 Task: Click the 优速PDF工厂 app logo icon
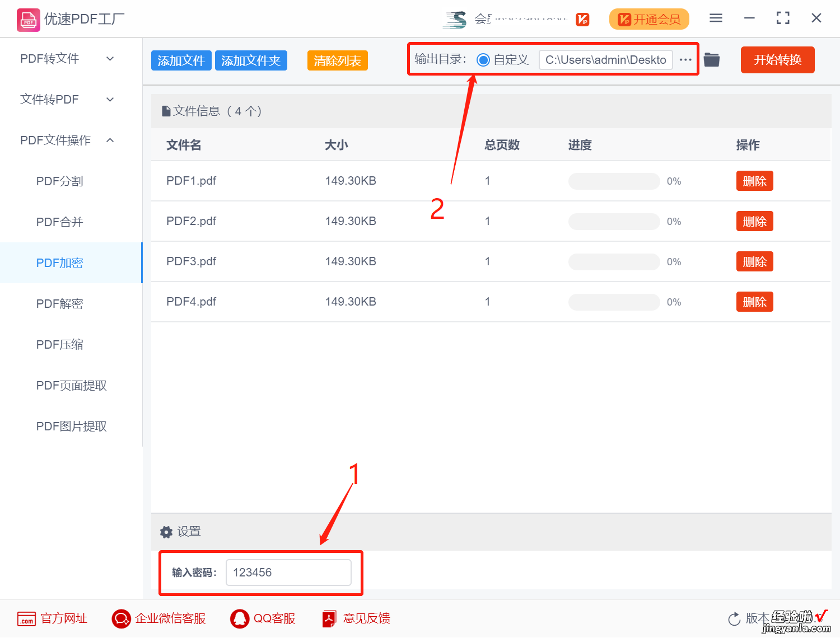coord(28,20)
